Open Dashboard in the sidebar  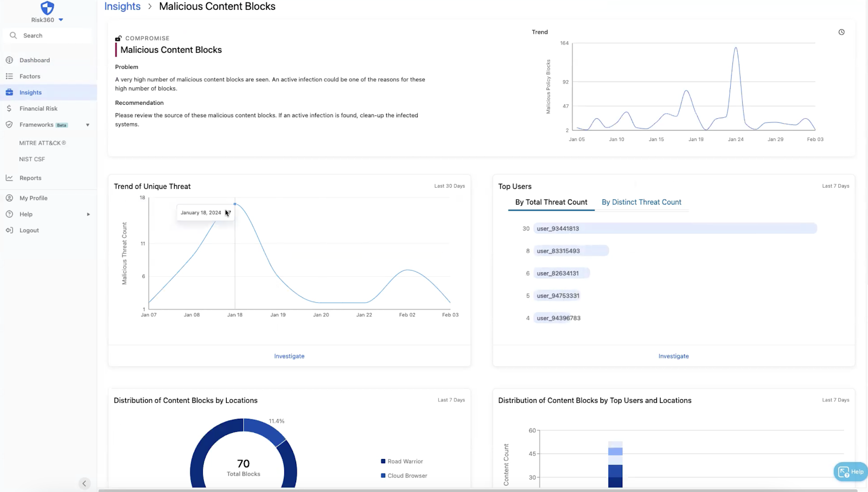point(35,60)
